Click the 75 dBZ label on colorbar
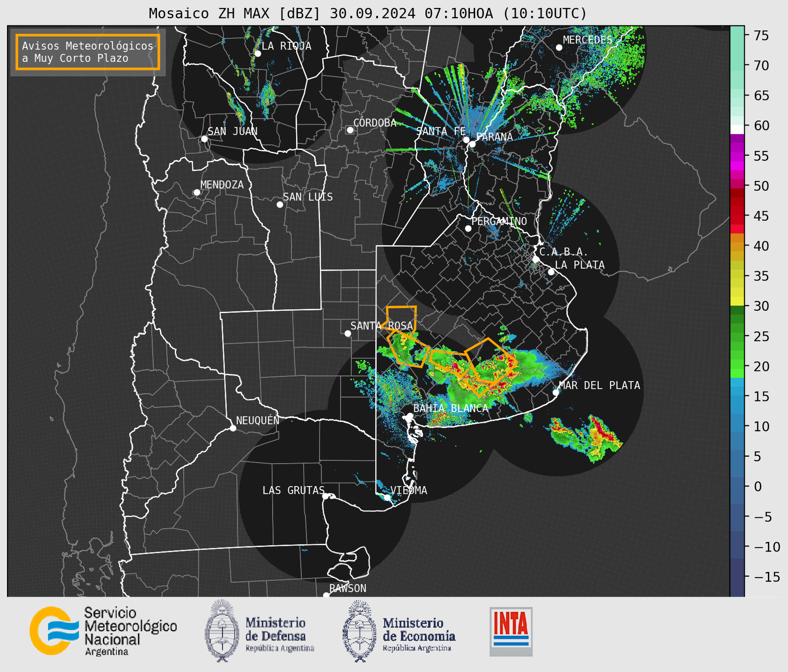 [761, 36]
